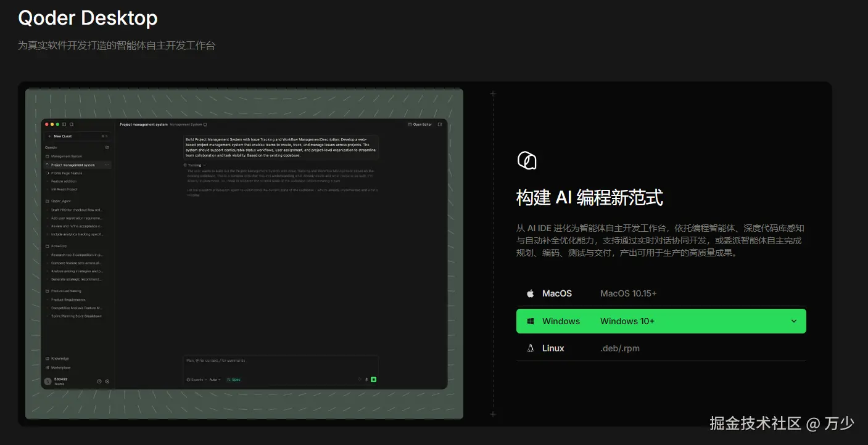
Task: Click the 533492 username in the sidebar
Action: coord(61,379)
